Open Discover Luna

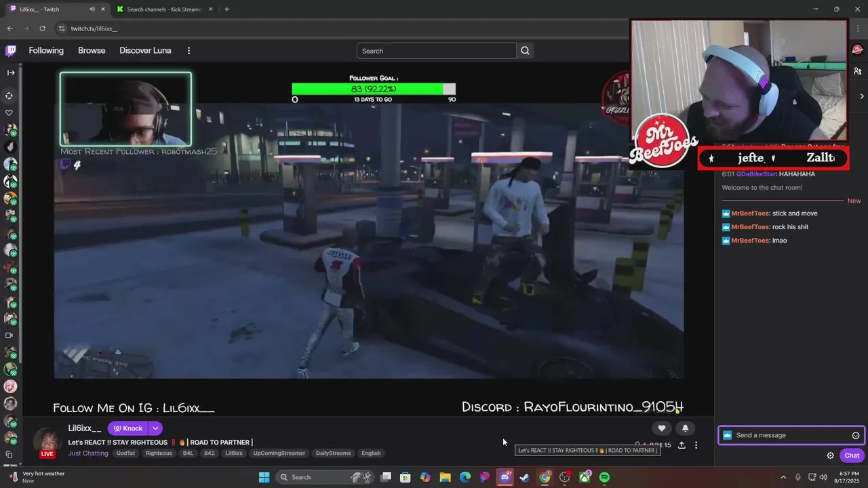point(145,51)
